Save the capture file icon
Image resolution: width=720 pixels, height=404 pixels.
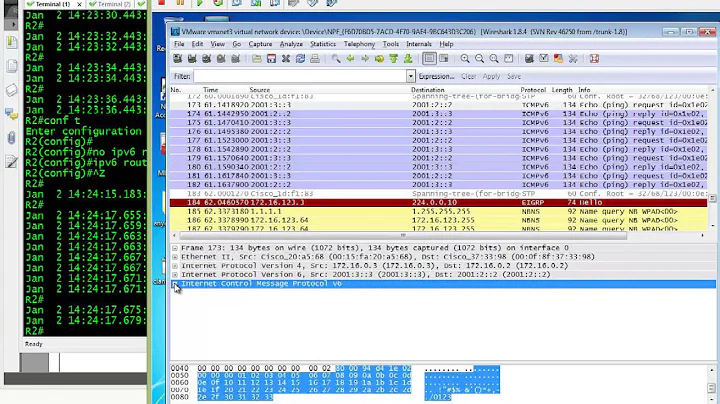point(271,59)
